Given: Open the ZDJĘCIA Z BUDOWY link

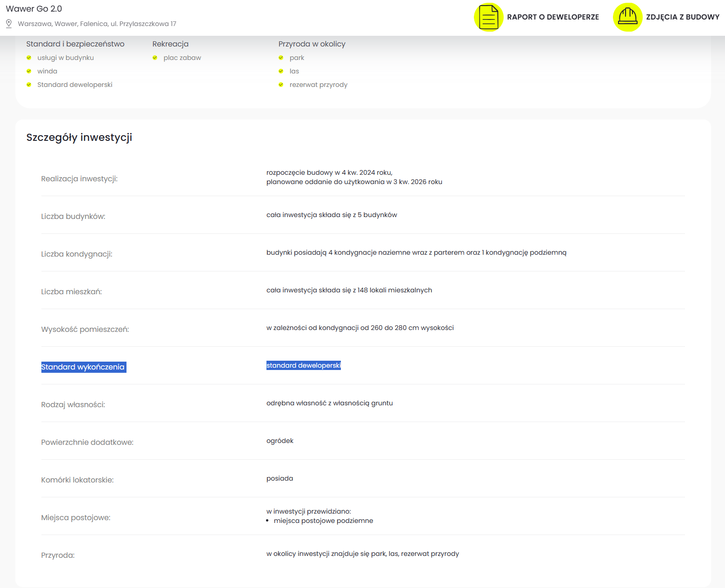Looking at the screenshot, I should coord(682,17).
